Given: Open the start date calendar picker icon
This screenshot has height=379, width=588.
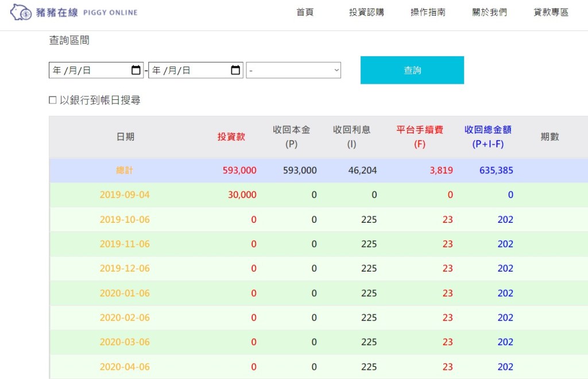Looking at the screenshot, I should pos(136,70).
